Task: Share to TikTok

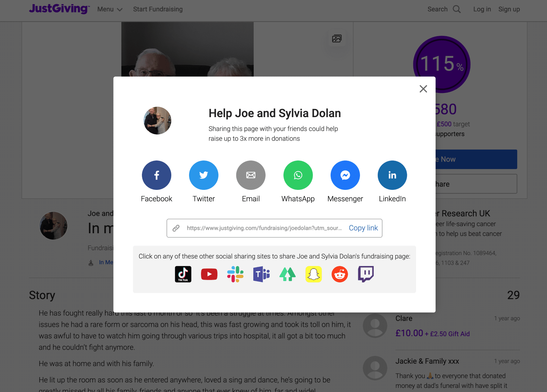Action: pos(183,274)
